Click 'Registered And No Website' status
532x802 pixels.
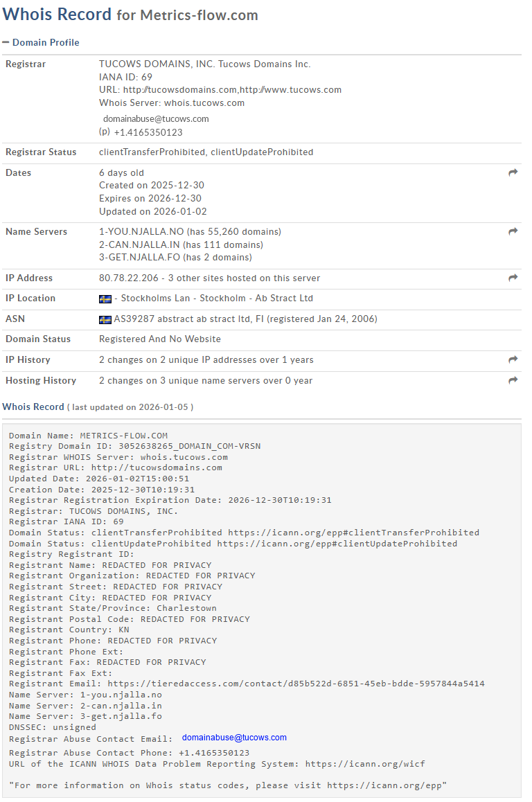[160, 339]
